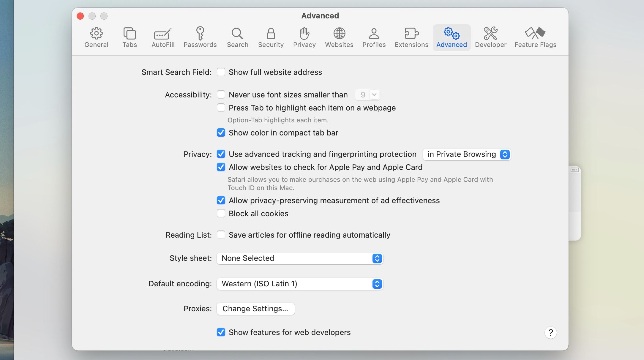Open the Developer settings pane
This screenshot has height=360, width=644.
(x=490, y=37)
